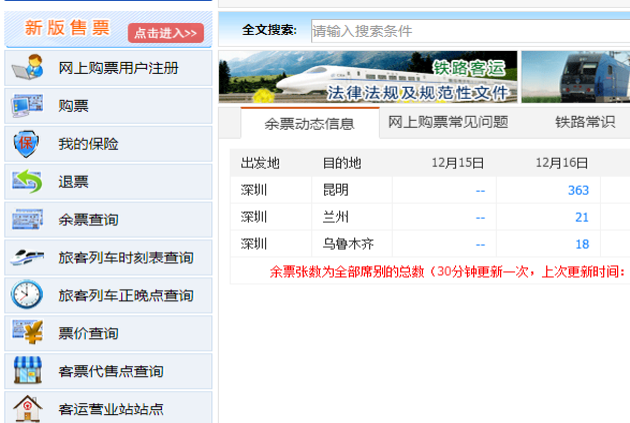Click the high-speed train timetable icon

point(27,257)
